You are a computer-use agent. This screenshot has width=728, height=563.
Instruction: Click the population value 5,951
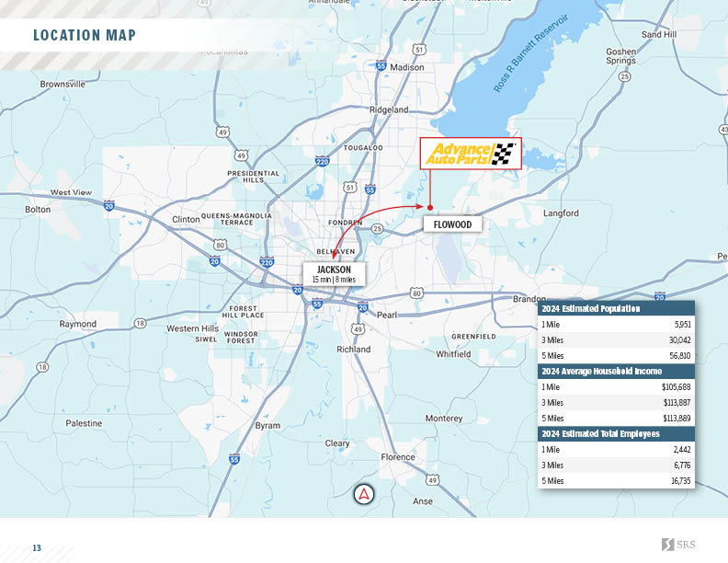[683, 325]
